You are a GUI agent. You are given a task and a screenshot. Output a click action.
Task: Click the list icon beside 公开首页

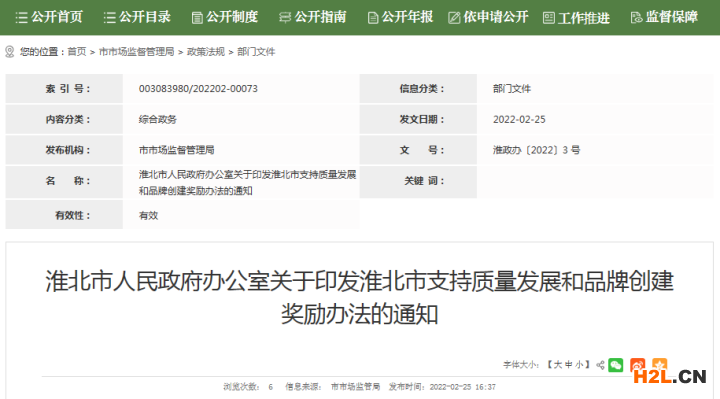[x=21, y=18]
